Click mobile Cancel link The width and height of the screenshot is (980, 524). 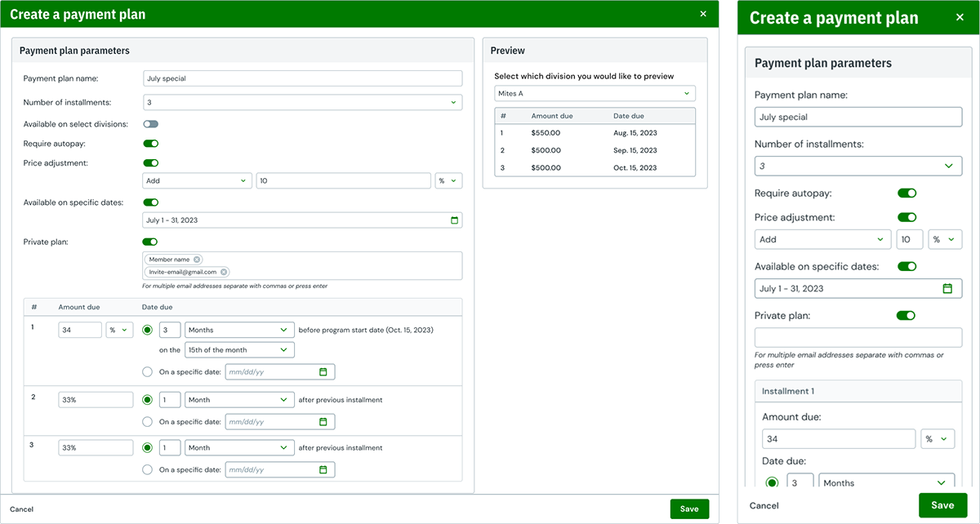[x=764, y=506]
